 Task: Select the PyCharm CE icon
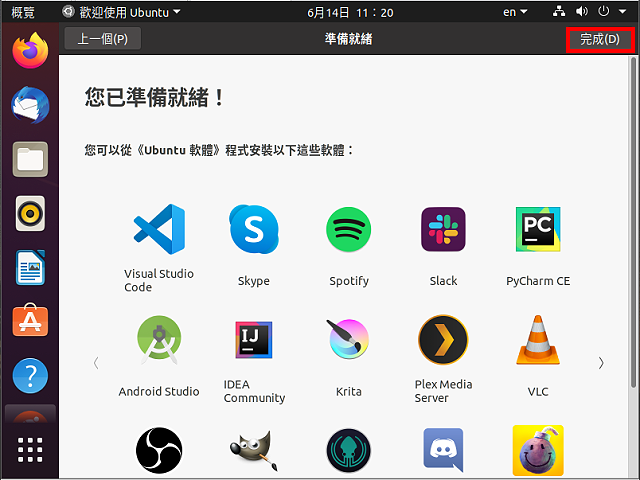tap(538, 229)
